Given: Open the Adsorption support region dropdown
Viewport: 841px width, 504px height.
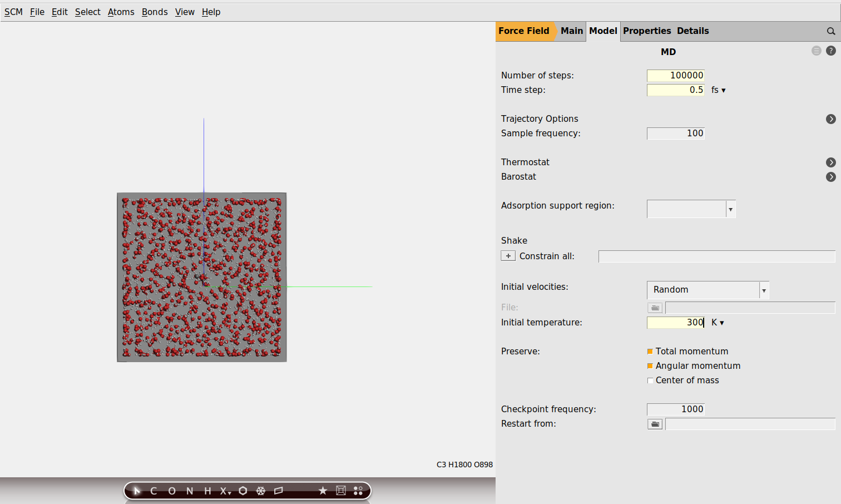Looking at the screenshot, I should 730,209.
